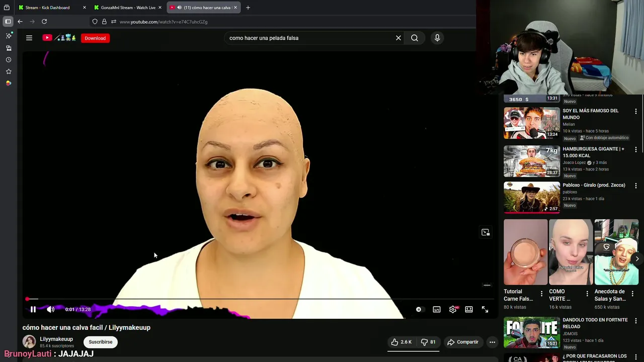Open HAMBURGUESA GIGANTE video thumbnail
The image size is (644, 362).
532,161
